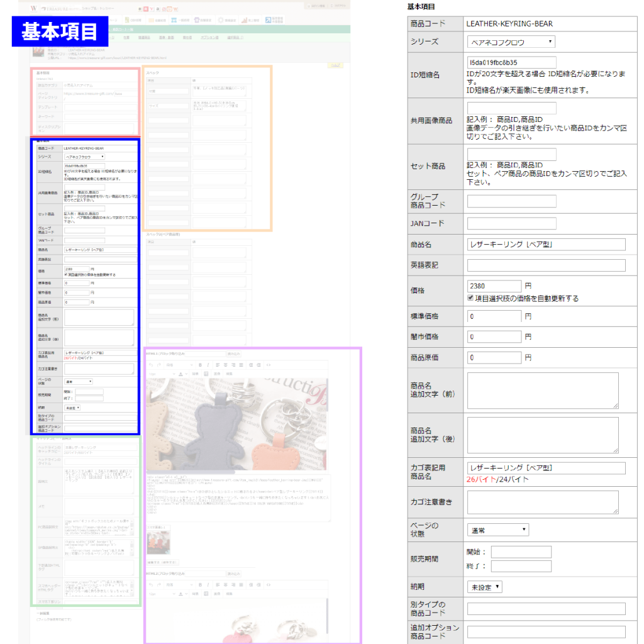Toggle Bold in the HTML1 editor toolbar

point(200,365)
